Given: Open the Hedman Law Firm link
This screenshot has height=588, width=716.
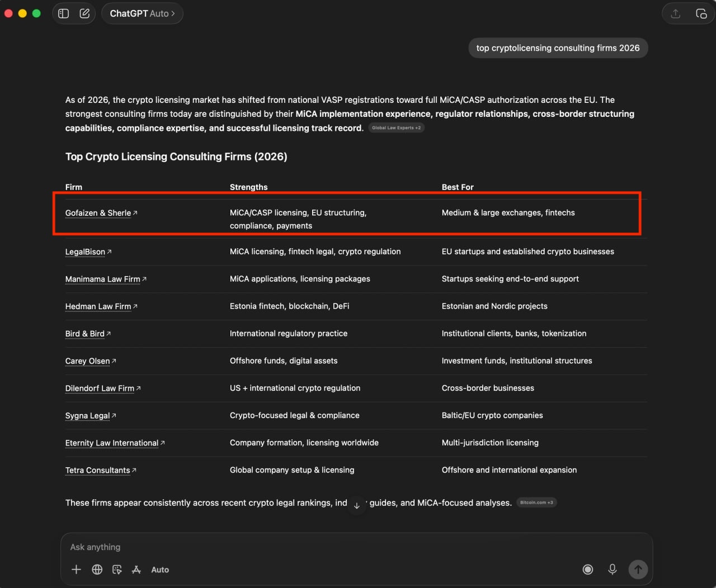Looking at the screenshot, I should pos(101,306).
